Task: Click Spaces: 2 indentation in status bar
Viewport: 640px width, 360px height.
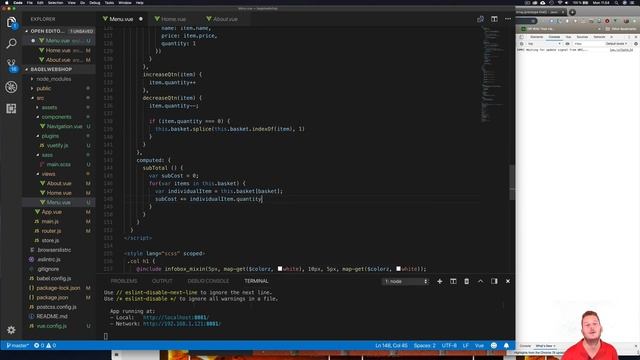Action: [424, 346]
